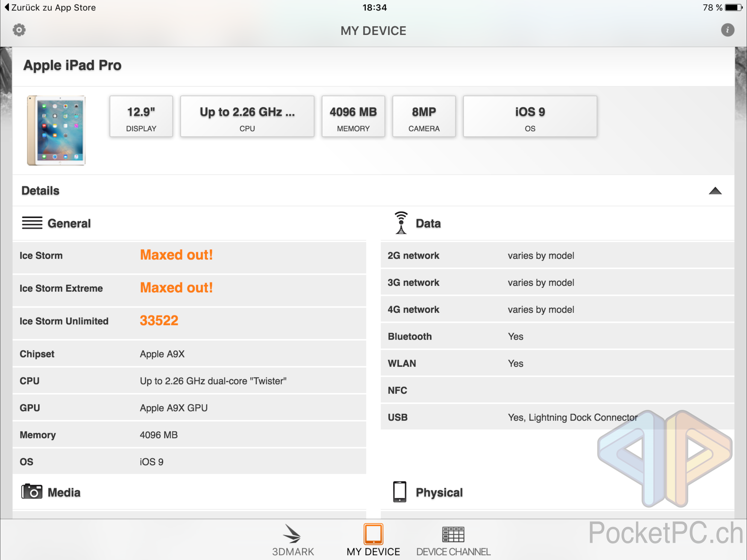This screenshot has height=560, width=747.
Task: Select the 12.9" Display spec tile
Action: click(x=141, y=116)
